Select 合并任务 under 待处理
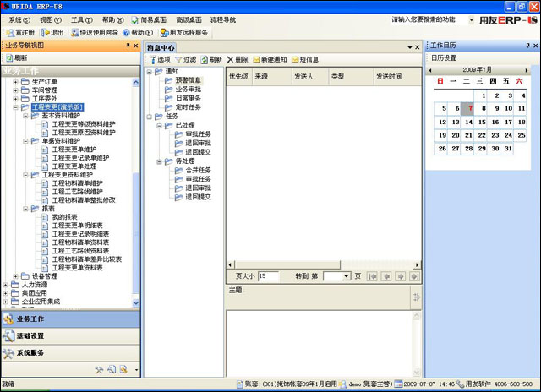 (198, 170)
